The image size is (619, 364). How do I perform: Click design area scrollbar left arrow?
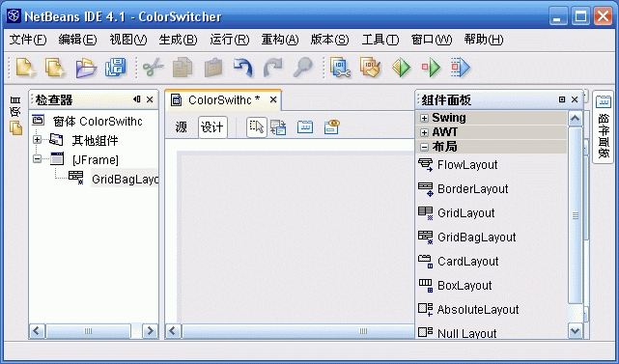173,331
